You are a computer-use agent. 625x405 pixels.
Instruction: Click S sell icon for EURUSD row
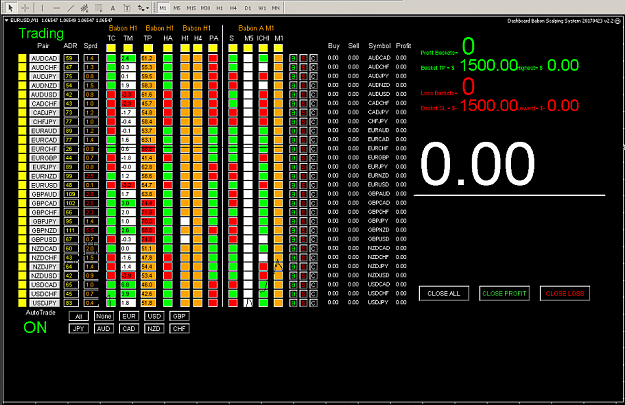pyautogui.click(x=303, y=185)
